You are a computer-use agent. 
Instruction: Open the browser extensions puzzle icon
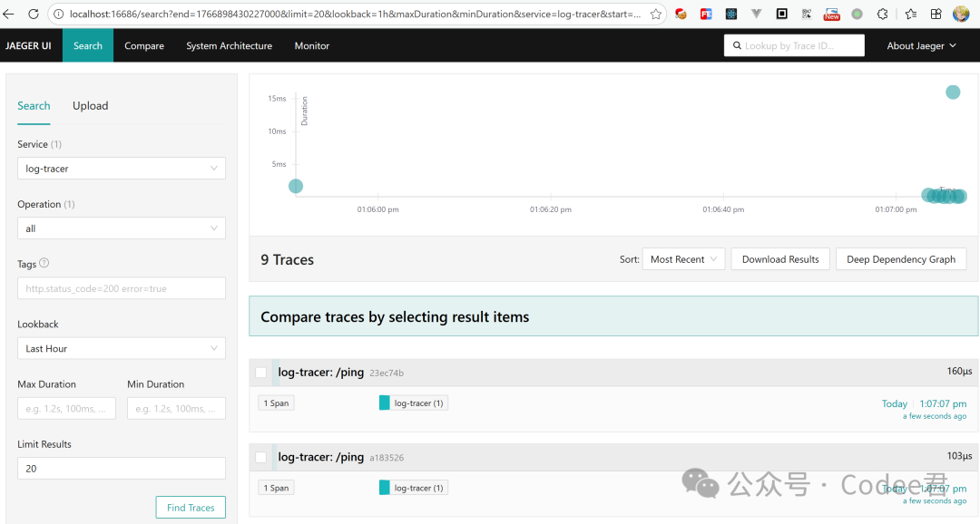(882, 14)
